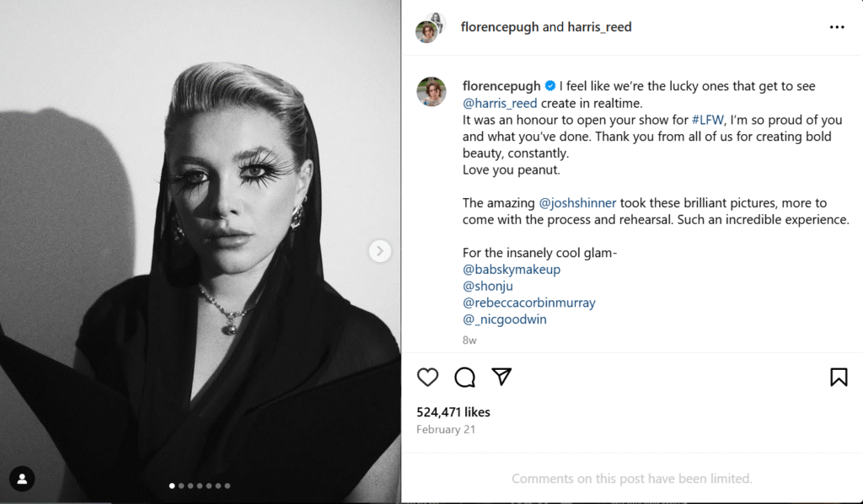
Task: Share the post via the paper plane icon
Action: pos(501,378)
